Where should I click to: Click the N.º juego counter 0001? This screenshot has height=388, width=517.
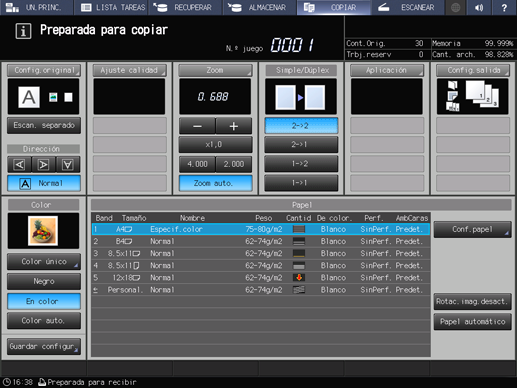[292, 45]
